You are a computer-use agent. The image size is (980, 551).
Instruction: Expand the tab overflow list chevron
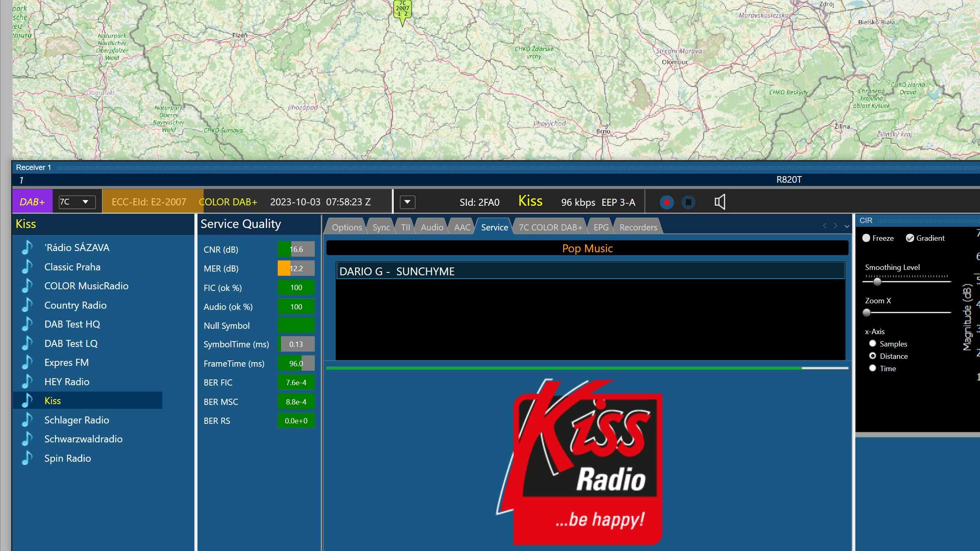(847, 226)
